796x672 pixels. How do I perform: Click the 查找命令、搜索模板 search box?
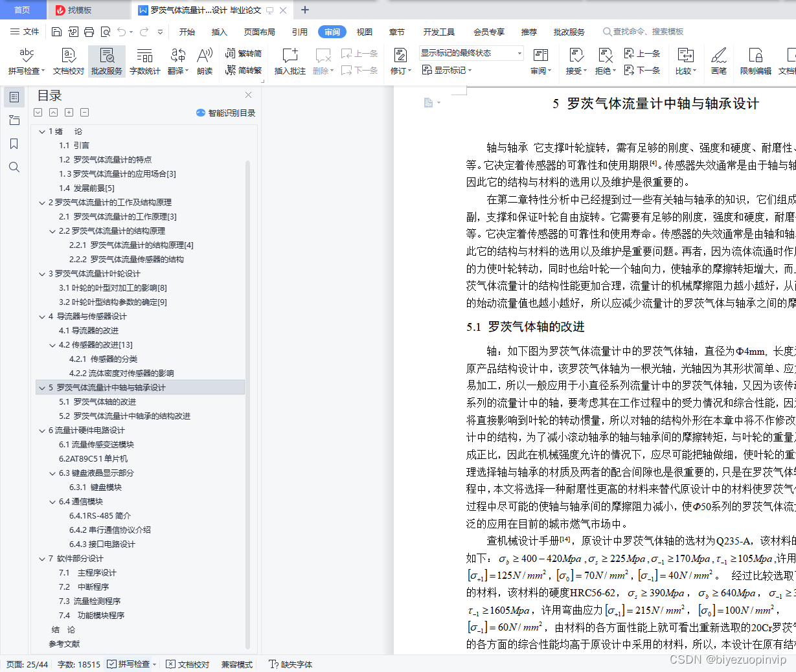click(644, 32)
